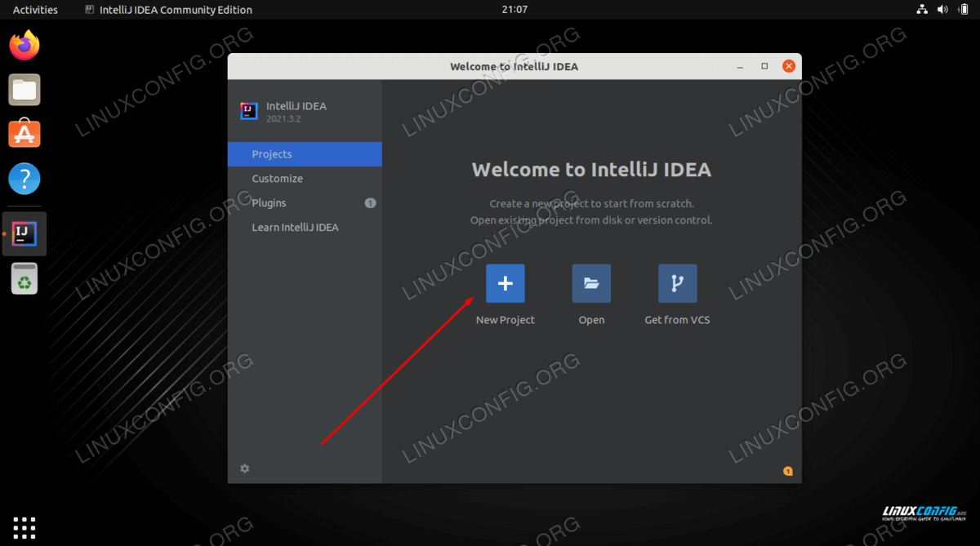Click the Activities button in top bar

pos(35,10)
